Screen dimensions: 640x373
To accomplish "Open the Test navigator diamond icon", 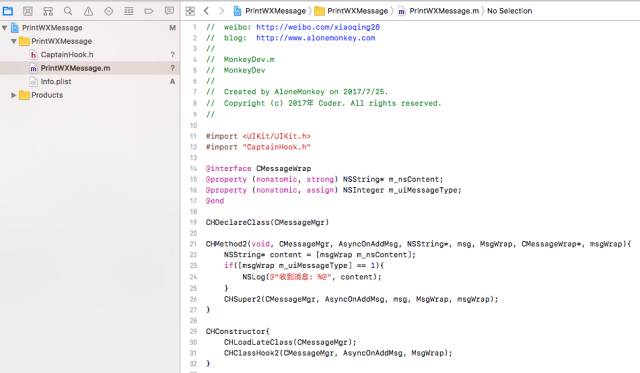I will pos(109,11).
